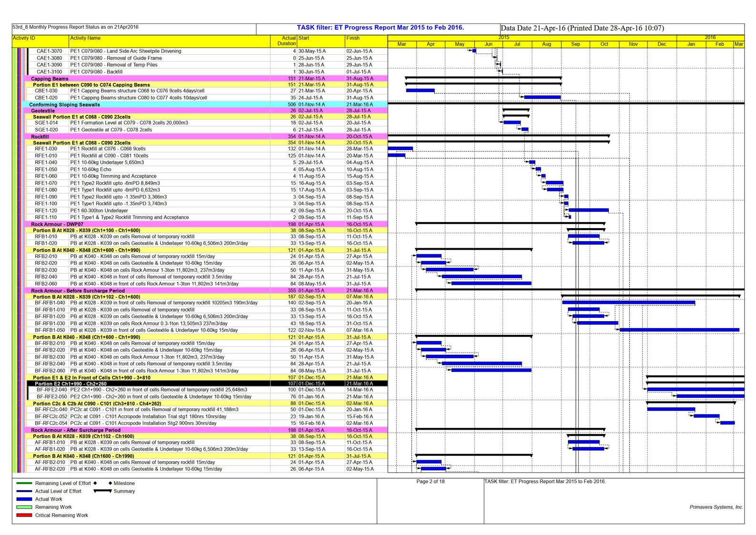Click 'PE1 10-60kg Echo' activity name
Screen dimensions: 756x535
(90, 169)
